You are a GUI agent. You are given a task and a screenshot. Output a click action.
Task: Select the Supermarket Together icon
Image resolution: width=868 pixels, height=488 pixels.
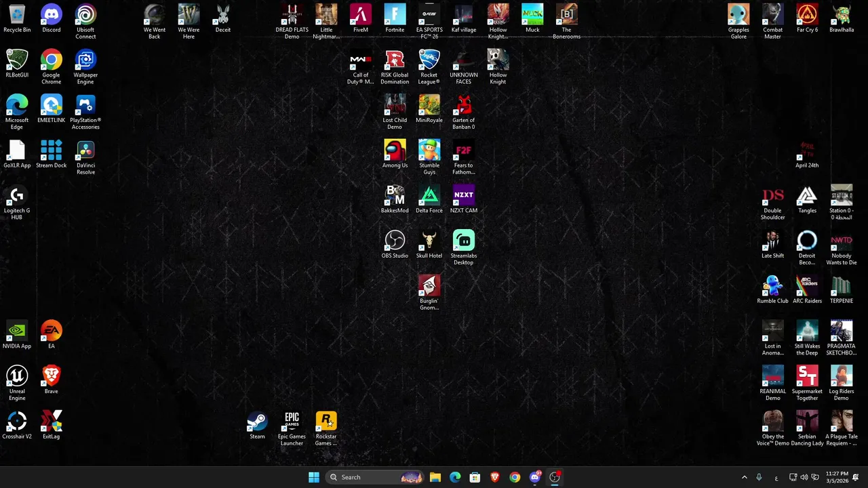807,384
